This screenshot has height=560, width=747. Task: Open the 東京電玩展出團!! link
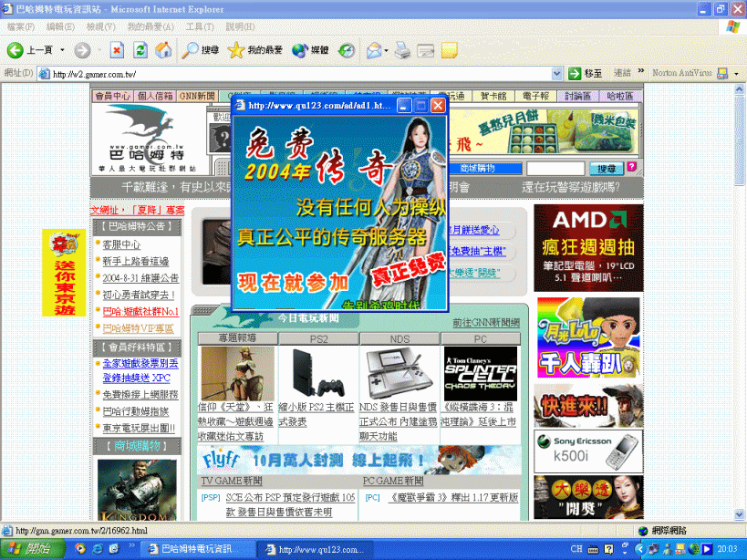pyautogui.click(x=139, y=428)
